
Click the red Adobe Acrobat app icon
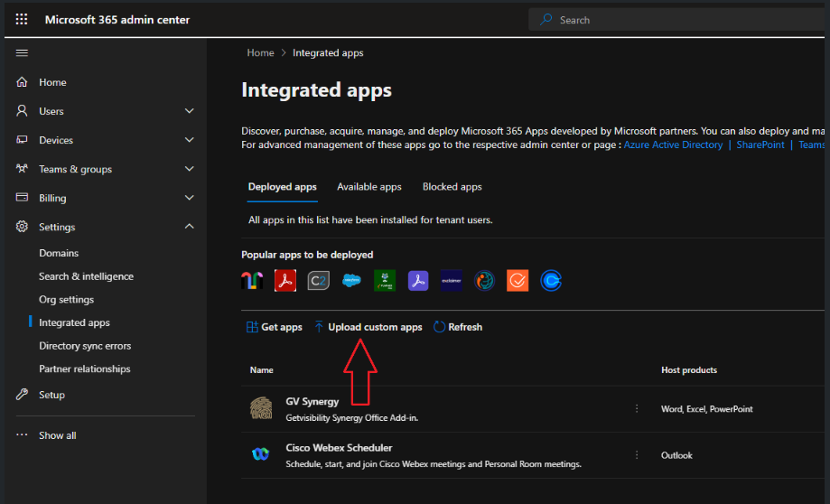tap(285, 281)
